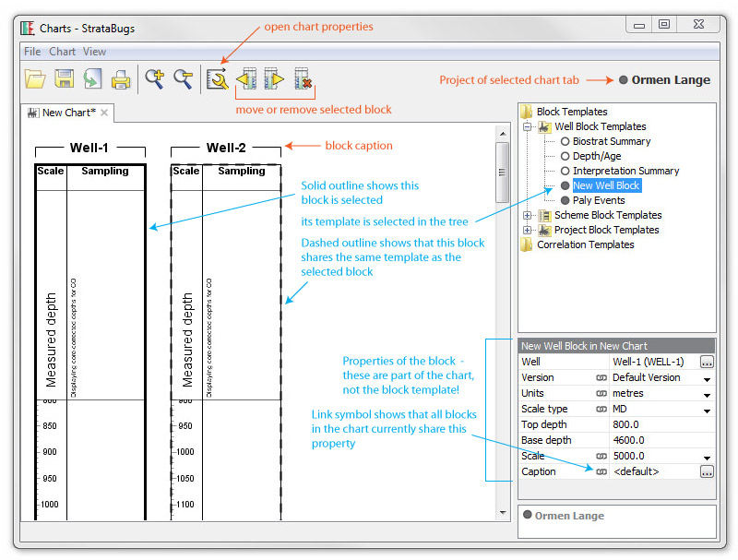Click the StrataBugs title bar icon
The height and width of the screenshot is (560, 738).
pyautogui.click(x=28, y=29)
